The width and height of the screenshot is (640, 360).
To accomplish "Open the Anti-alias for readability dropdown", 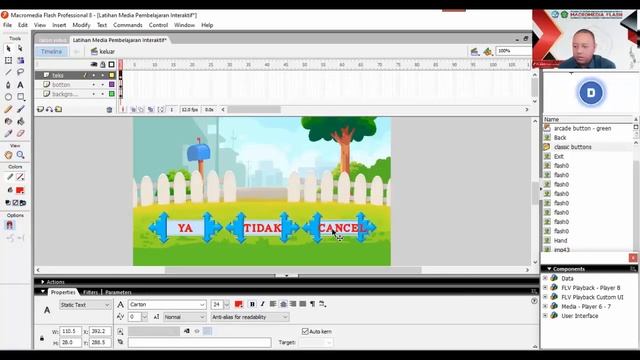I will [249, 317].
